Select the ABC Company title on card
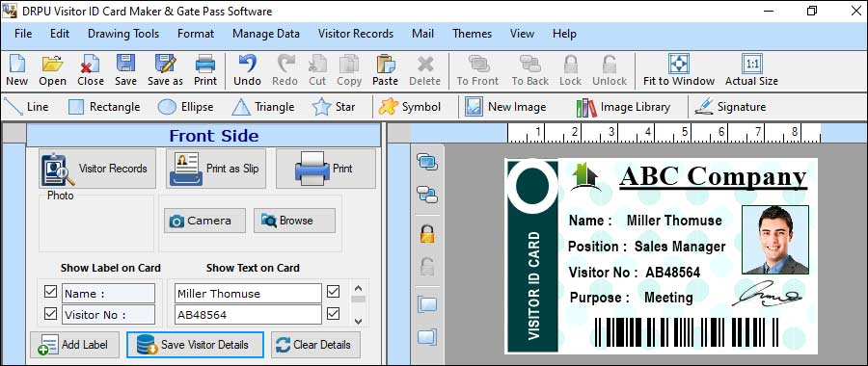This screenshot has height=366, width=868. click(713, 177)
